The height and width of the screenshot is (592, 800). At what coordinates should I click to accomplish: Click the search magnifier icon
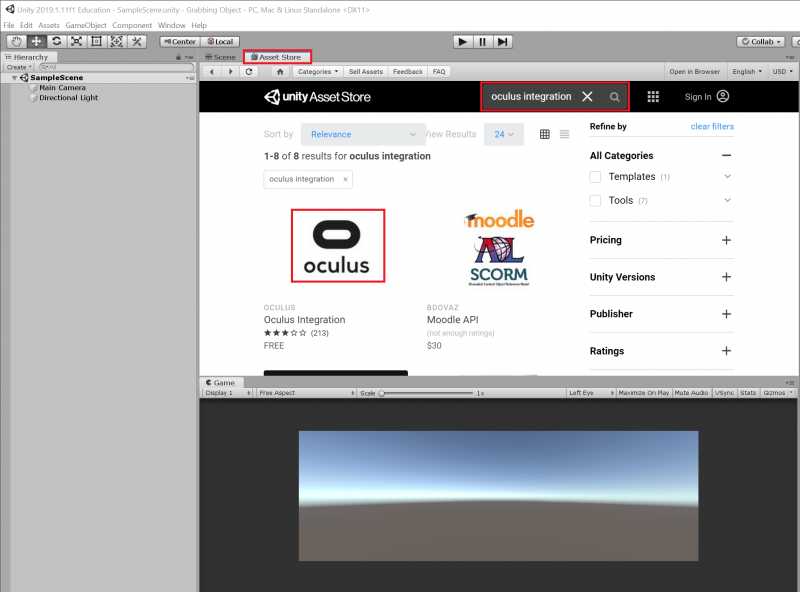coord(614,97)
